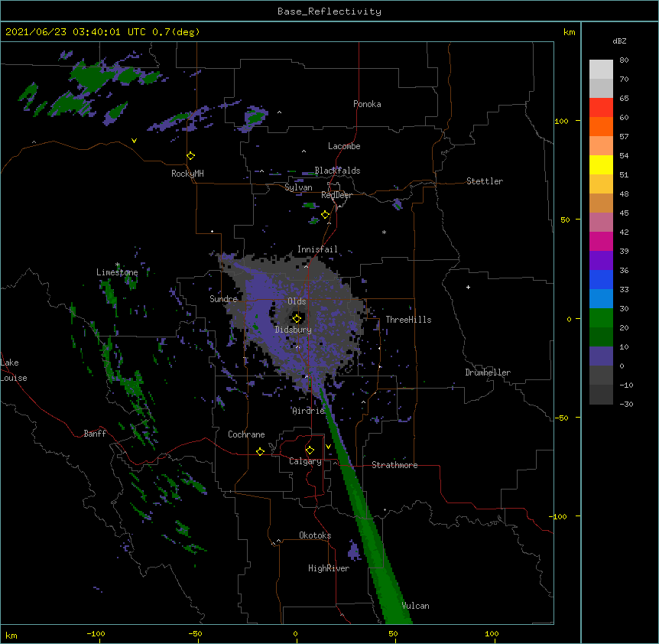The height and width of the screenshot is (644, 659).
Task: Click the yellow V marker northwest of RockyMH
Action: (x=134, y=141)
